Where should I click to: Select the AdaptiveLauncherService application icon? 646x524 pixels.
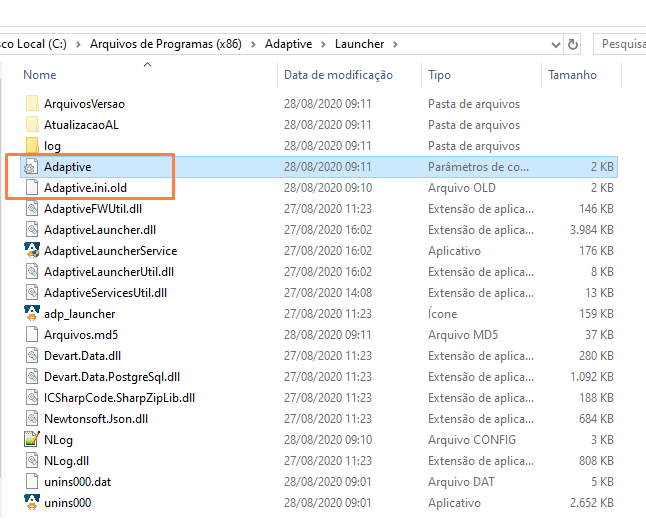pyautogui.click(x=32, y=250)
